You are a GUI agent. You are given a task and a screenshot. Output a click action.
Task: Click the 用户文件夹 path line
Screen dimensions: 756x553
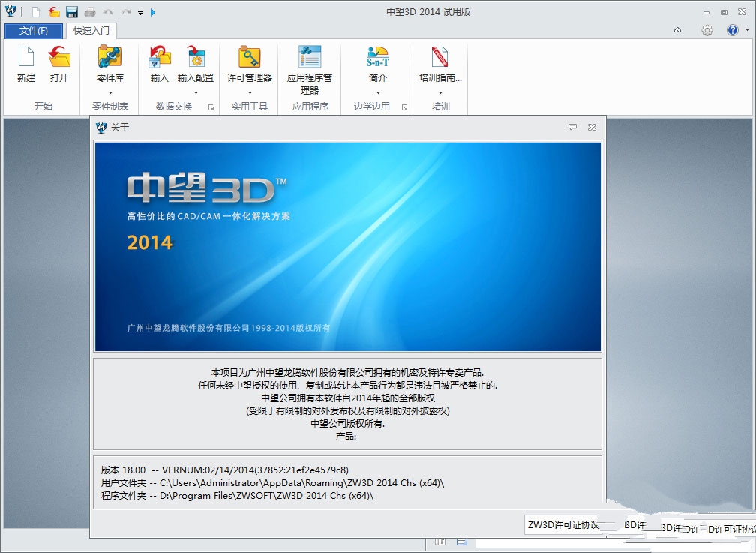[x=272, y=483]
